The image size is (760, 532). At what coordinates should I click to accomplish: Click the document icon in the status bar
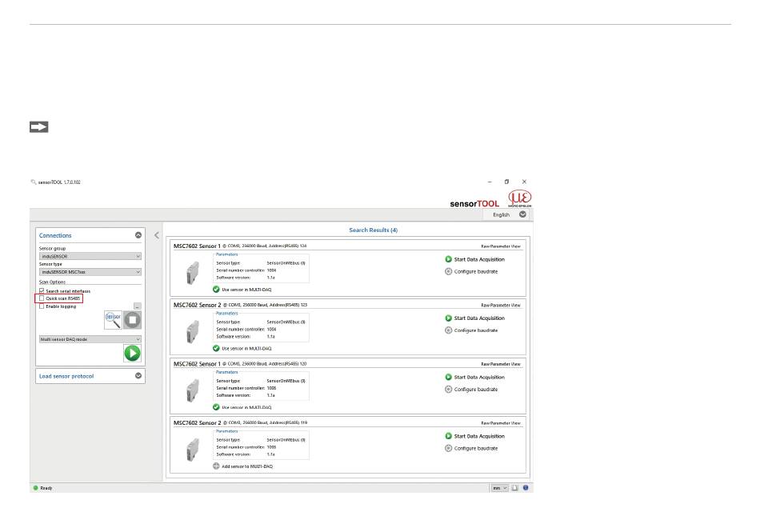click(514, 488)
